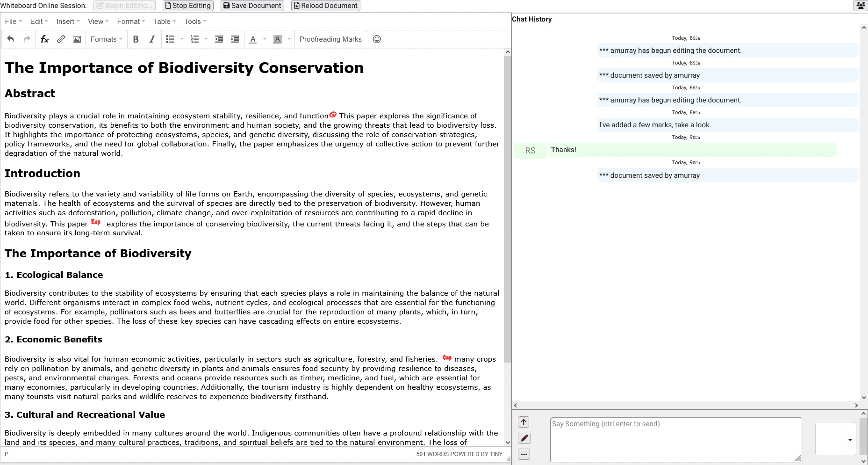The height and width of the screenshot is (465, 868).
Task: Expand the numbered list style arrow
Action: pyautogui.click(x=206, y=39)
